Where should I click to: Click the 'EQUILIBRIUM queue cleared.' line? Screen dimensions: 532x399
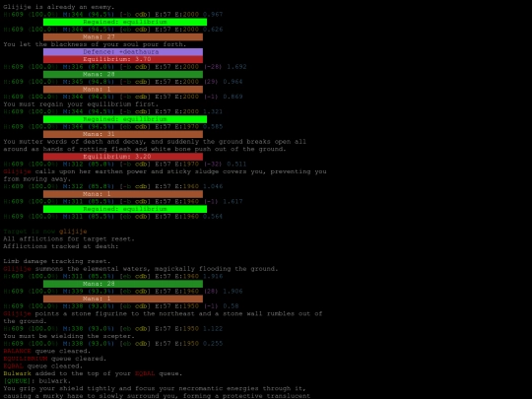[55, 359]
